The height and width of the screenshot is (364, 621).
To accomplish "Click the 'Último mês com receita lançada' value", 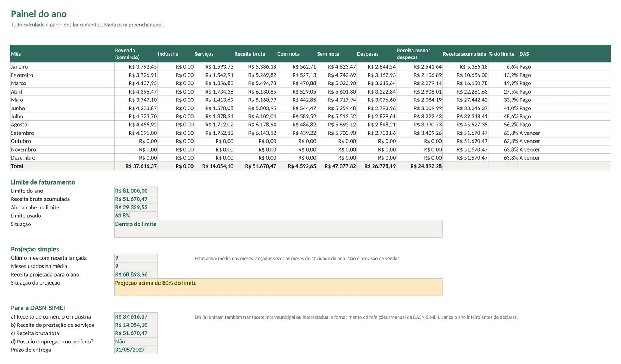I will coord(136,258).
